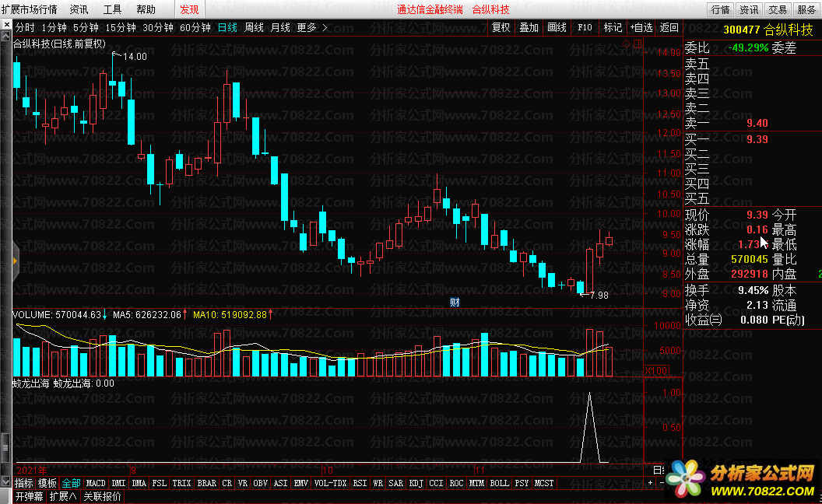Click the 行情 button at top right

[720, 9]
